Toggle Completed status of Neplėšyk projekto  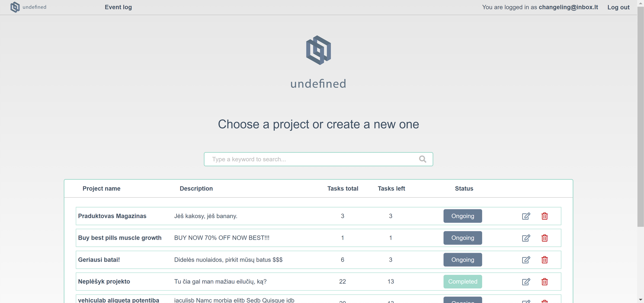(x=463, y=282)
